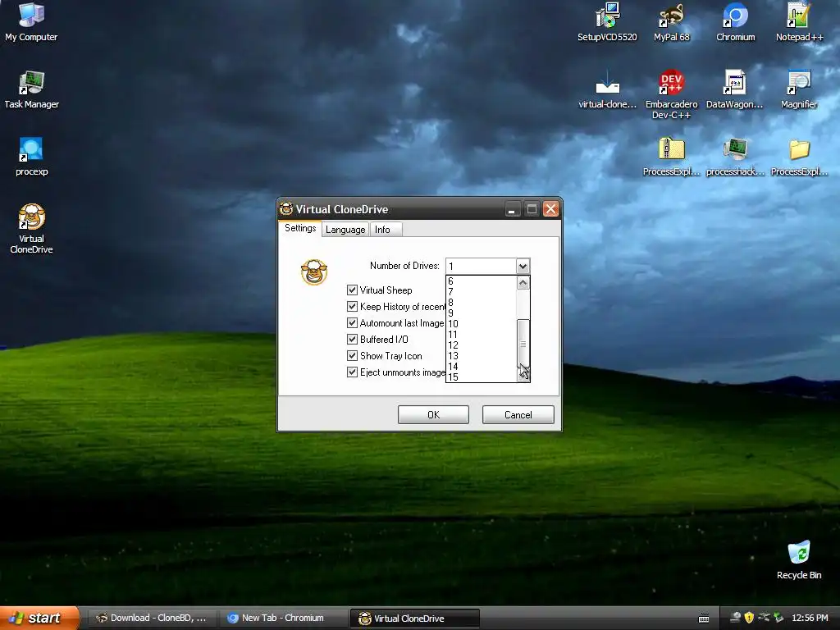Click the security shield tray icon
The height and width of the screenshot is (630, 840).
click(x=749, y=618)
